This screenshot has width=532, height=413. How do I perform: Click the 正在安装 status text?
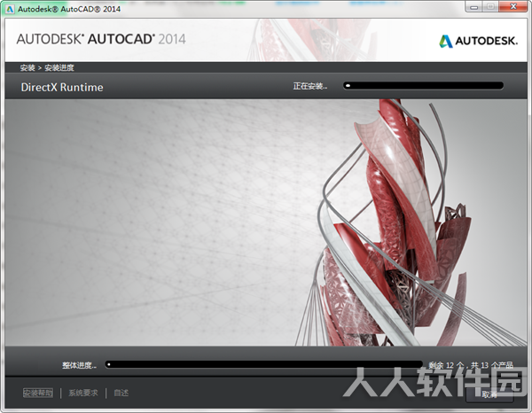[x=310, y=86]
